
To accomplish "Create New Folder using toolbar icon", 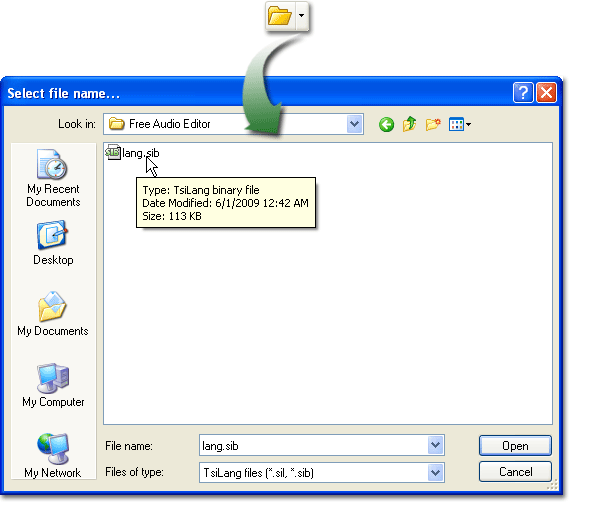I will coord(433,124).
